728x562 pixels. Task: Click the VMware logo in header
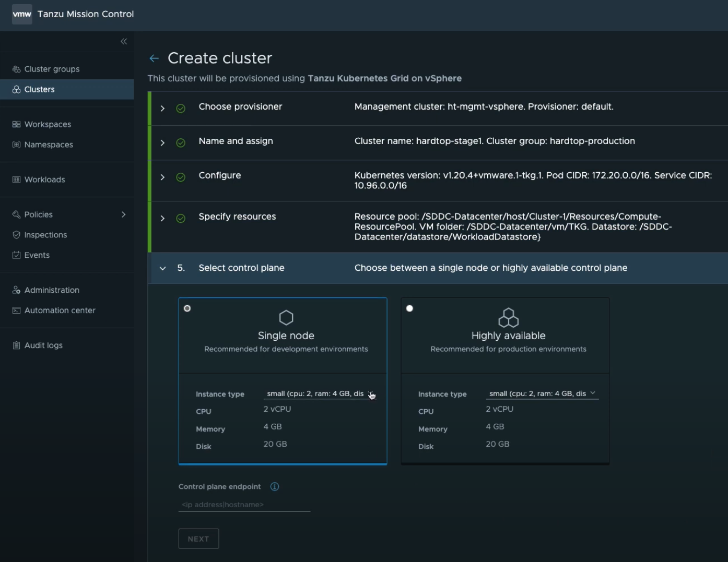click(22, 14)
